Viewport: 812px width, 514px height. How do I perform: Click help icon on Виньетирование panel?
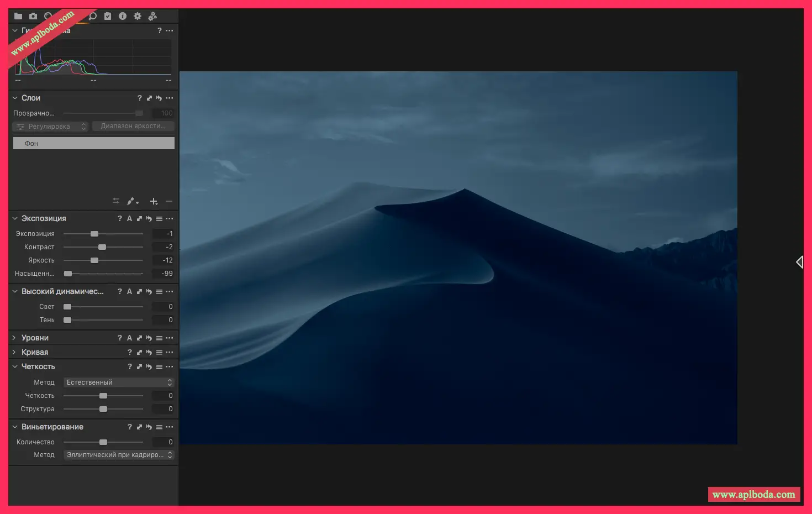(129, 427)
